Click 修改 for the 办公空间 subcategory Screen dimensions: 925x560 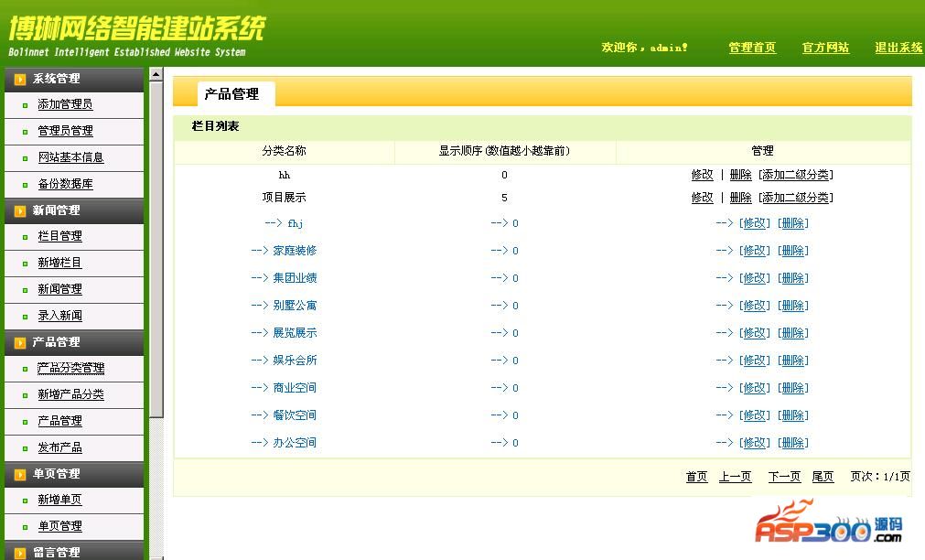pyautogui.click(x=755, y=443)
